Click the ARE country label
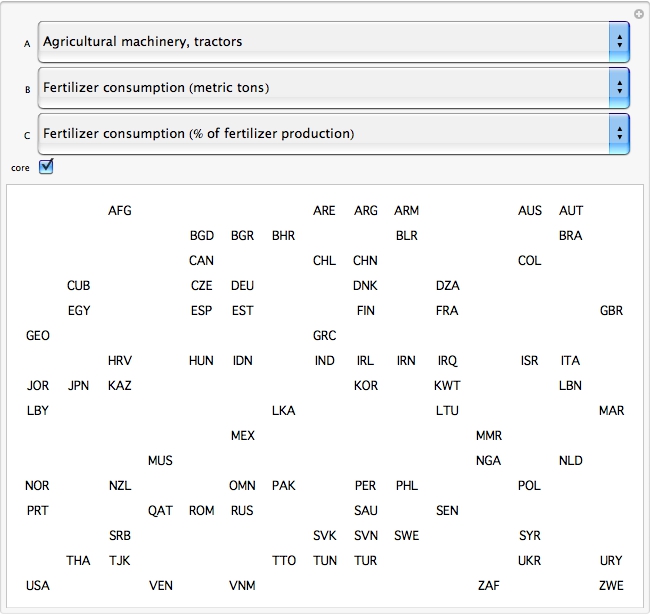Screen dimensions: 650x616 tap(324, 211)
